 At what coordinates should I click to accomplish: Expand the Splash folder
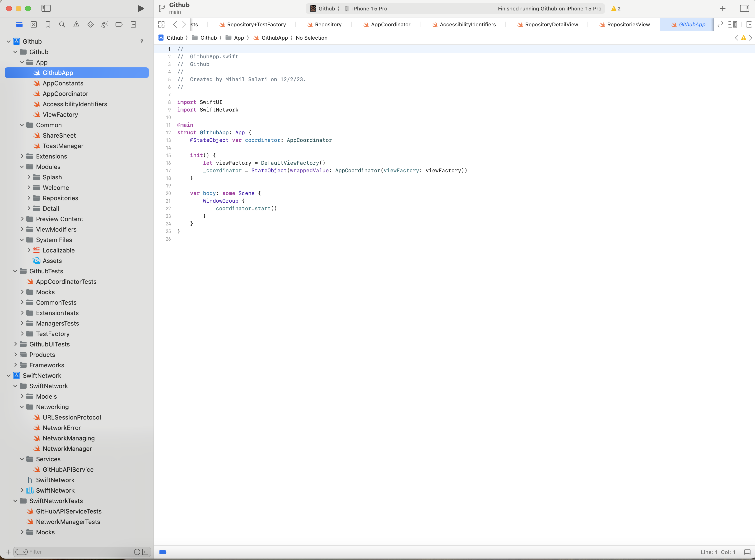tap(29, 177)
